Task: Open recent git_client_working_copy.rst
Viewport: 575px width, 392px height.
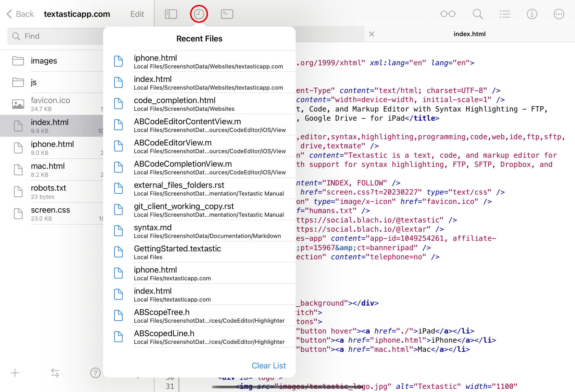Action: 199,209
